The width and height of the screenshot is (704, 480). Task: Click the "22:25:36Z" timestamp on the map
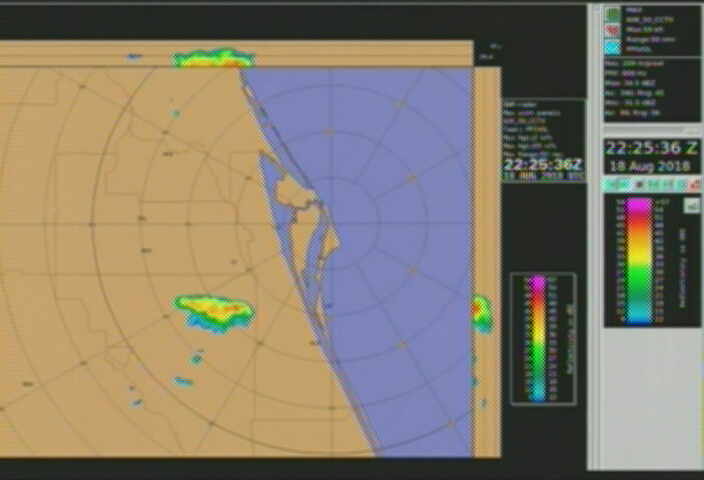point(543,164)
